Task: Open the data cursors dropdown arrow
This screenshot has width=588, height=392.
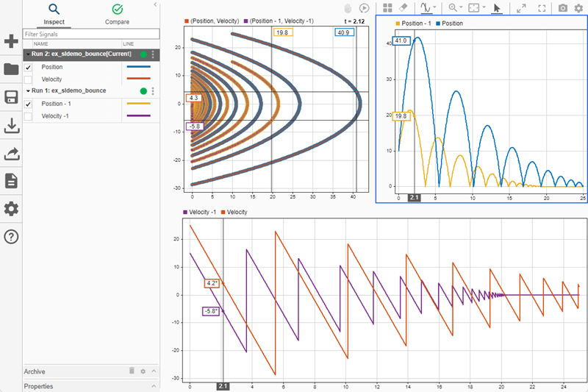Action: 437,8
